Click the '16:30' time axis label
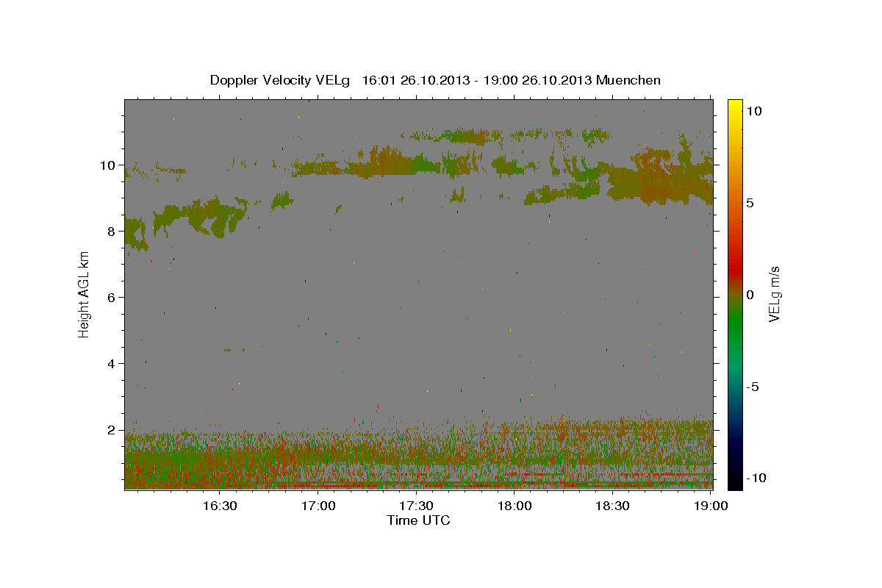This screenshot has width=882, height=588. click(219, 506)
